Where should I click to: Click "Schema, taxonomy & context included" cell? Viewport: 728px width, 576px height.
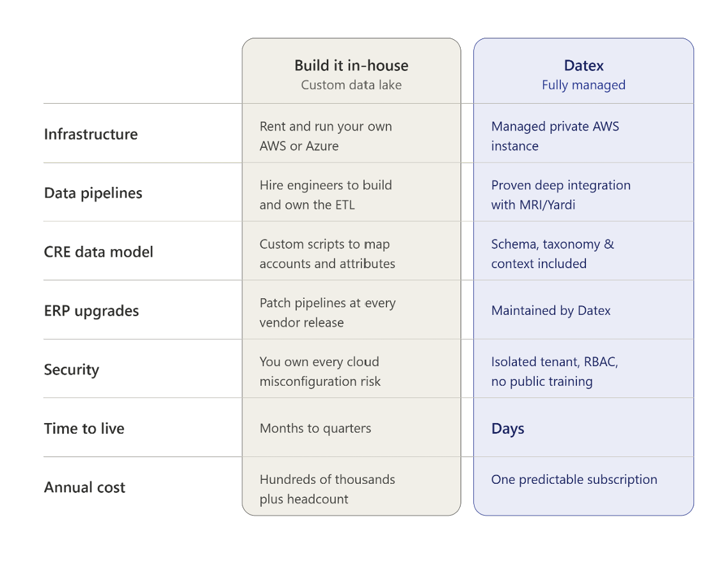pos(553,253)
